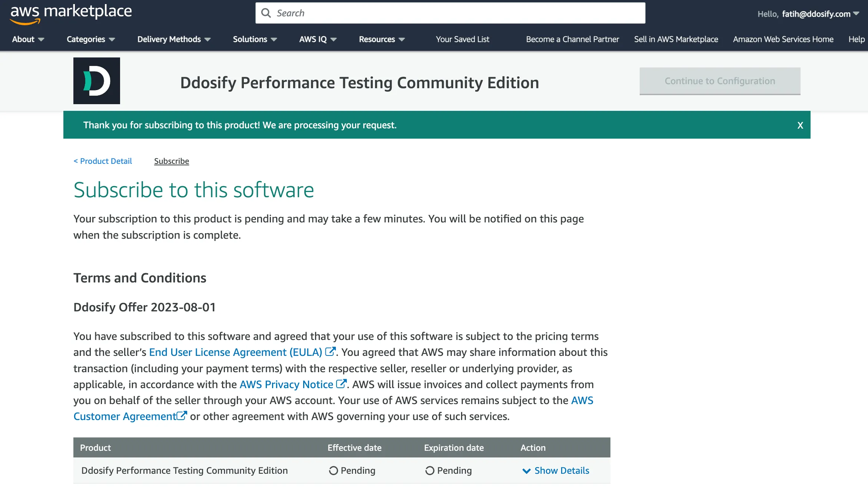Click the Expiration date pending spinner
Screen dimensions: 868x496
point(430,470)
